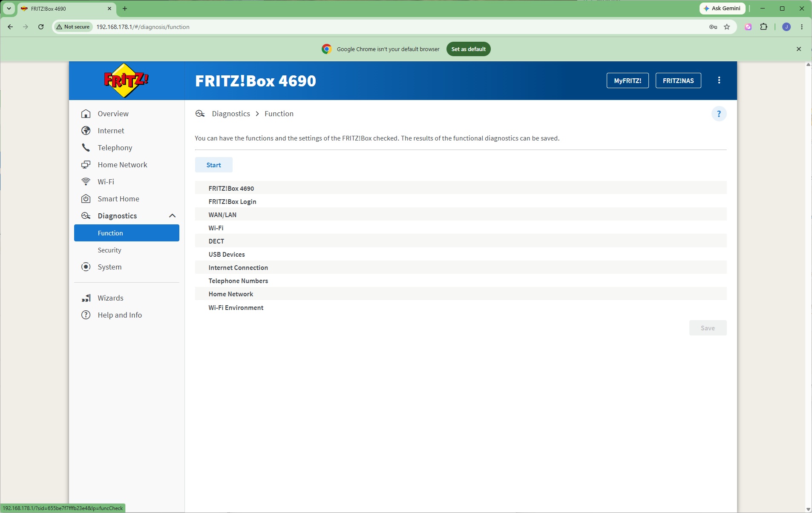
Task: Click the FRITZ! logo
Action: [x=127, y=80]
